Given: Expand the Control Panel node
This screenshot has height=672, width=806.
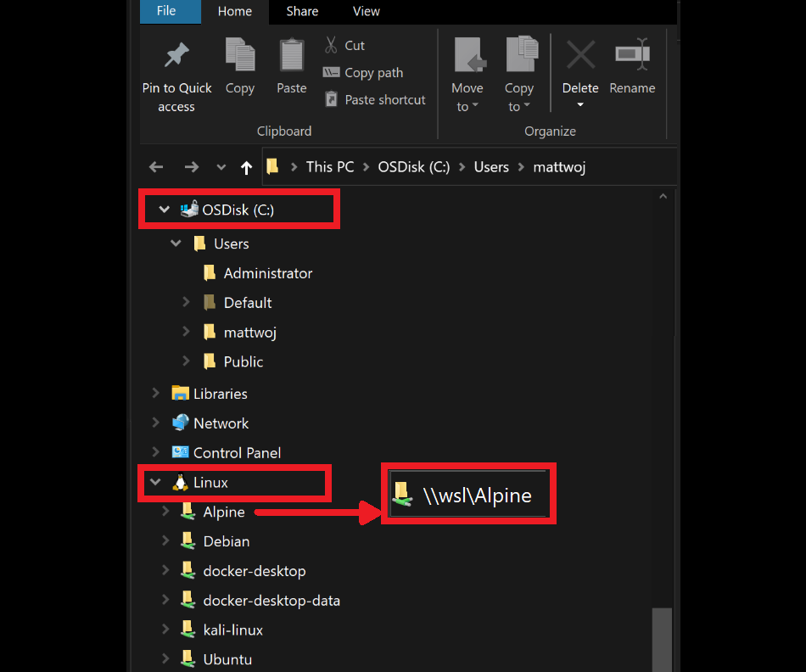Looking at the screenshot, I should 156,451.
